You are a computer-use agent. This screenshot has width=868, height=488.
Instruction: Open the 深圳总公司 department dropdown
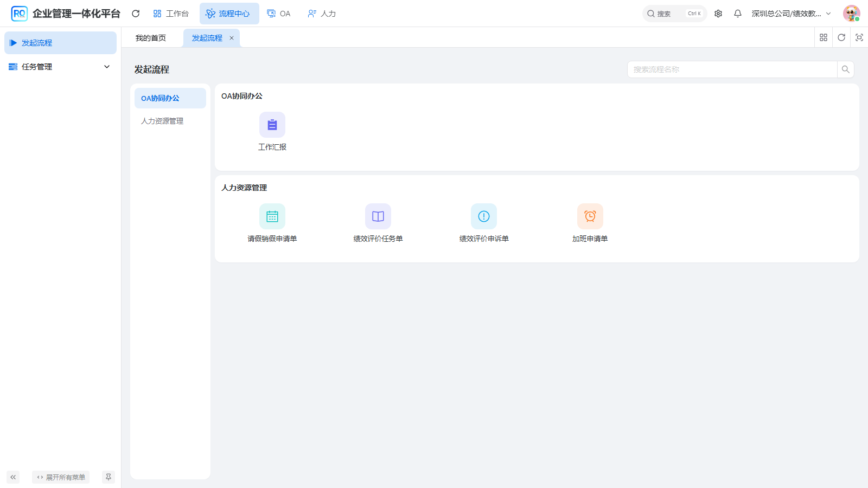click(791, 14)
